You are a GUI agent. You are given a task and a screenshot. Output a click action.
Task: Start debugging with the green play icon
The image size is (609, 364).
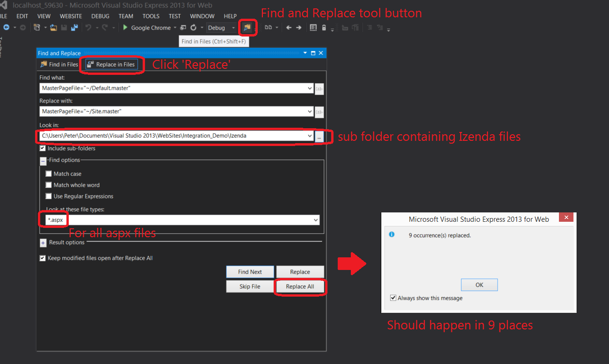point(125,28)
